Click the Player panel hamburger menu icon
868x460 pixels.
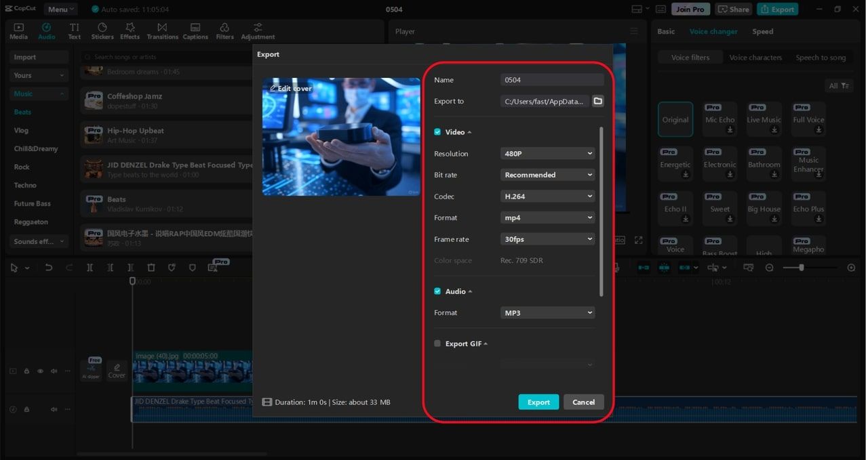[x=634, y=31]
